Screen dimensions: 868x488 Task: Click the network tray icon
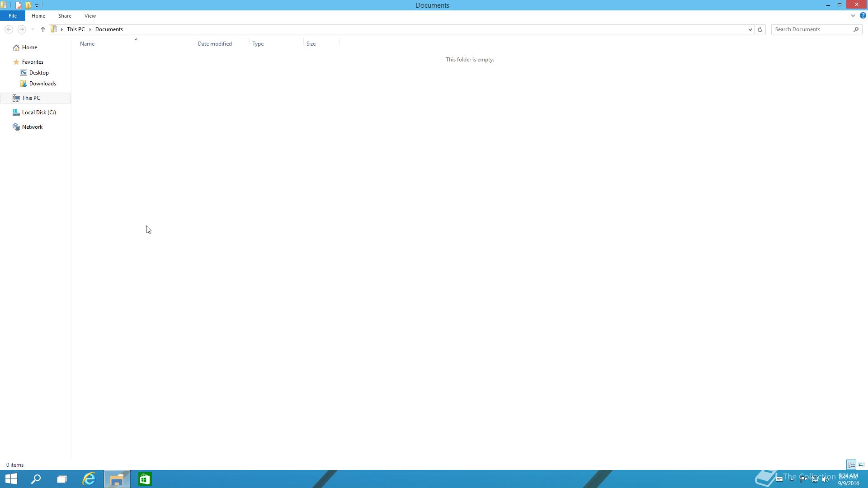point(815,479)
